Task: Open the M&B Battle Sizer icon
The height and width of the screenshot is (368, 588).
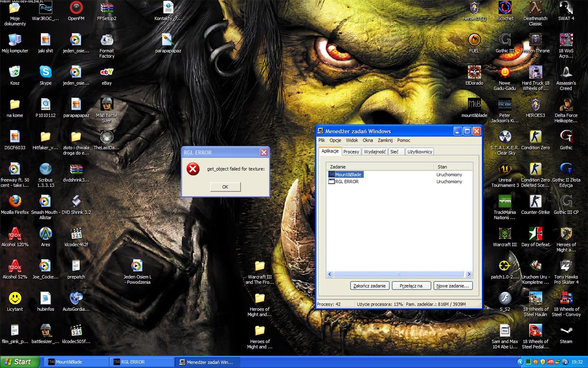Action: [107, 110]
